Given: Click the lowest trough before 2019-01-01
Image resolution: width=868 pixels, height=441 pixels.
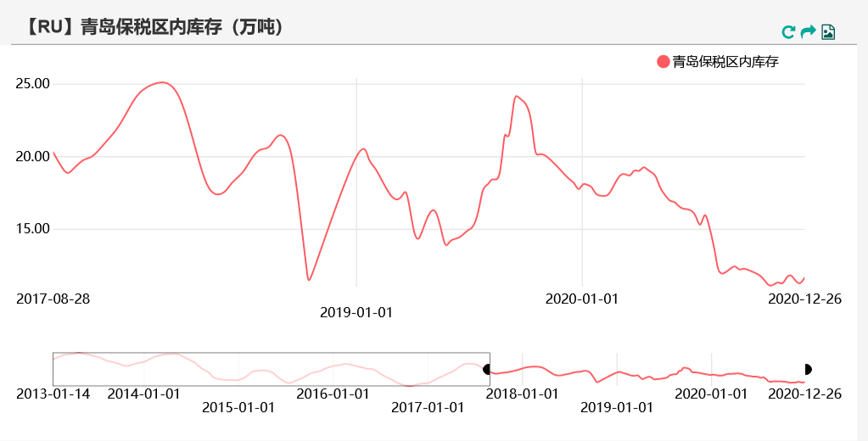Looking at the screenshot, I should coord(309,279).
